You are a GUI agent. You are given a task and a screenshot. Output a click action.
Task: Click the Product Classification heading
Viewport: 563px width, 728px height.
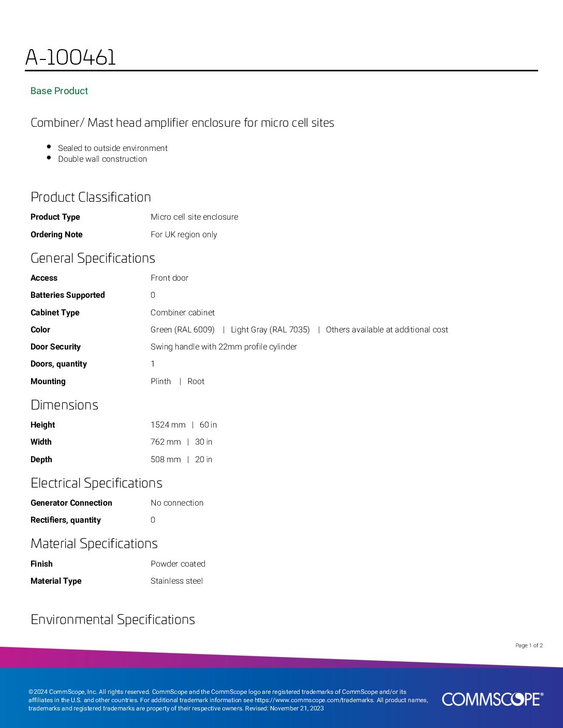click(x=91, y=197)
